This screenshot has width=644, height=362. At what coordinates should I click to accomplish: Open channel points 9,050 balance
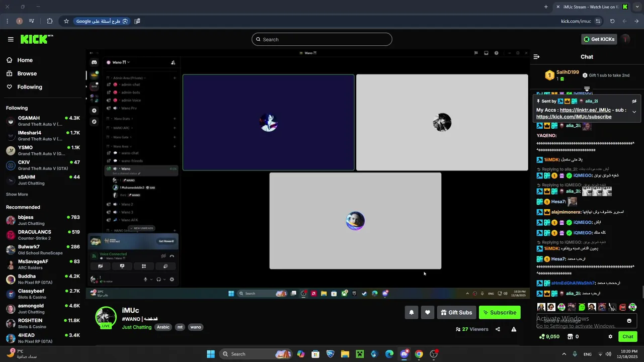(549, 337)
